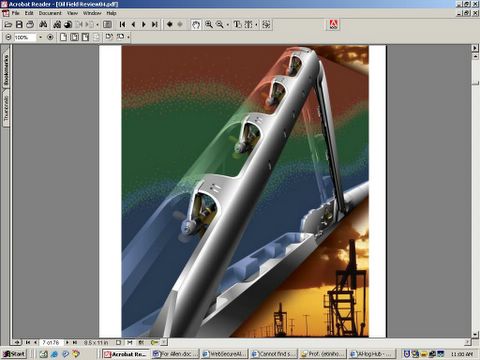Open the rotate view dropdown arrow

(128, 37)
